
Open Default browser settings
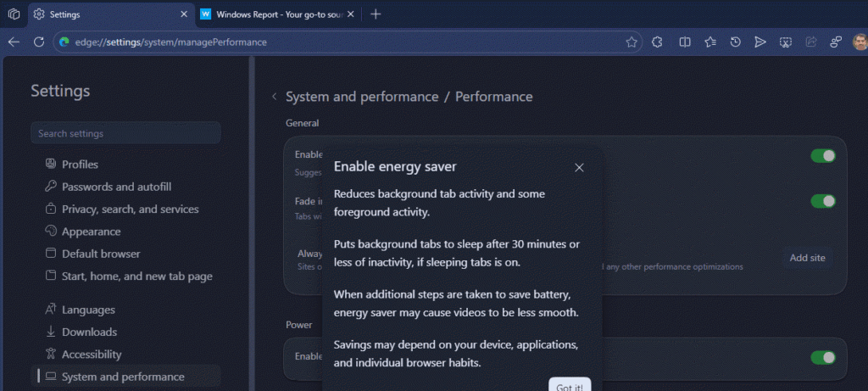click(x=101, y=254)
